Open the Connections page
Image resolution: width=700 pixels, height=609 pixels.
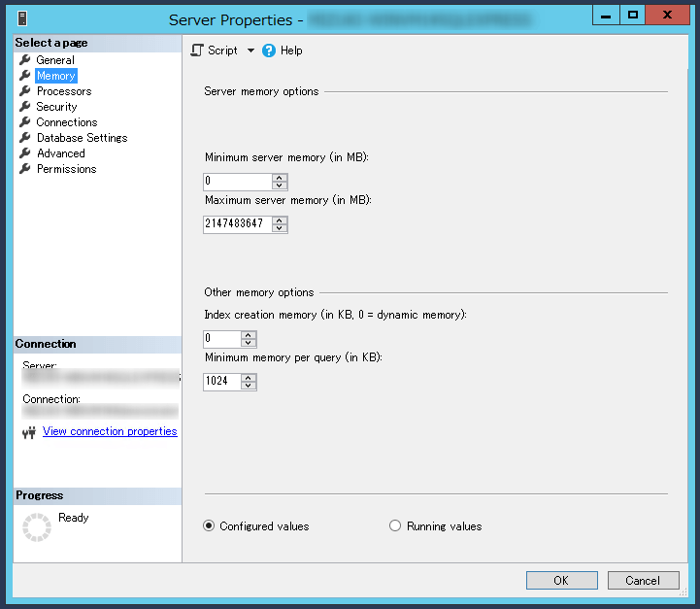click(x=67, y=122)
